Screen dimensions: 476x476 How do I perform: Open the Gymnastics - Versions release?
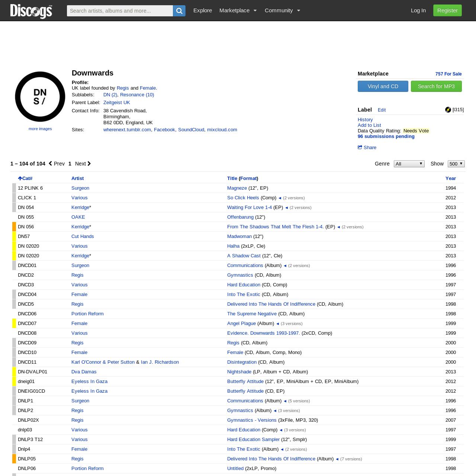tap(252, 420)
